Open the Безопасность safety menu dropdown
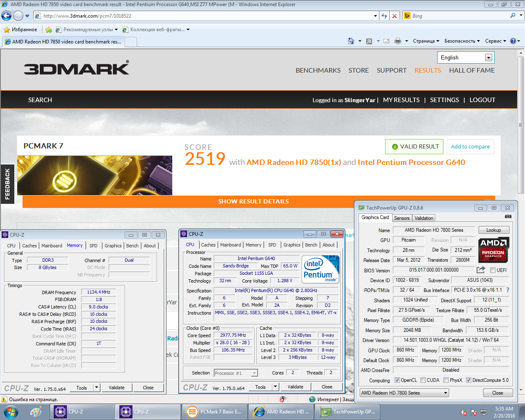525x420 pixels. click(462, 41)
